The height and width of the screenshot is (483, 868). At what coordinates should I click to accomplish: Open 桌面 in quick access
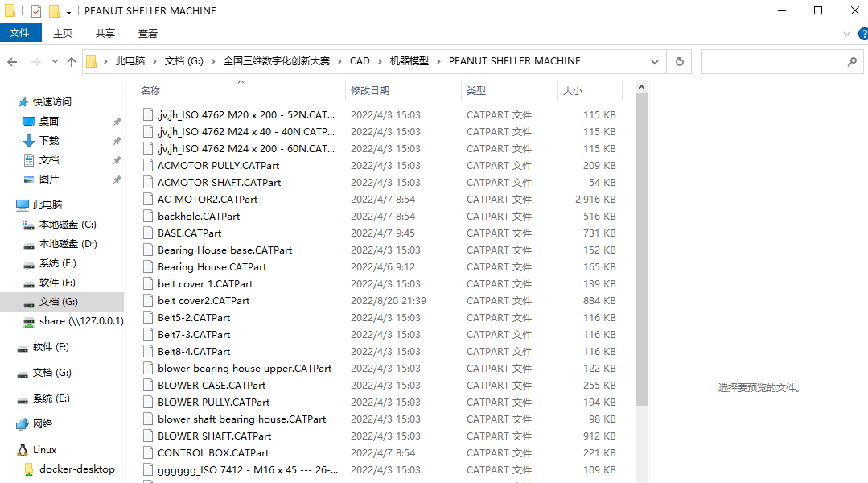(49, 122)
